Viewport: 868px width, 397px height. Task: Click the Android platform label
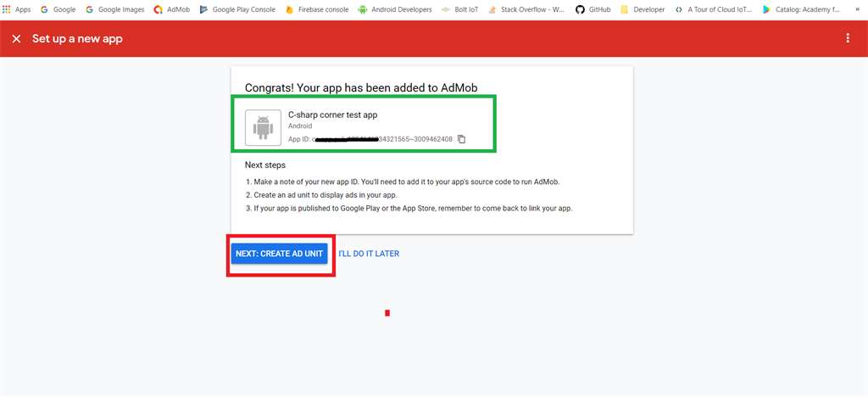coord(300,126)
